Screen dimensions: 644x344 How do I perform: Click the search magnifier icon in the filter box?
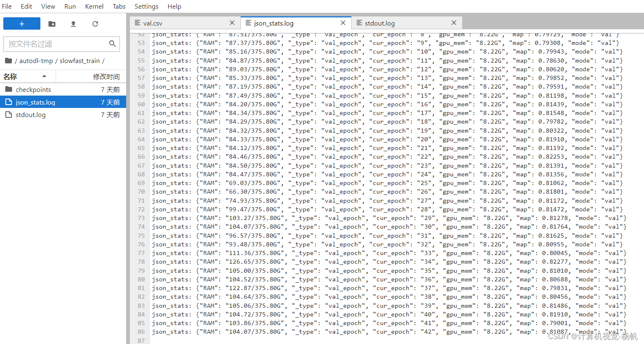click(x=112, y=44)
